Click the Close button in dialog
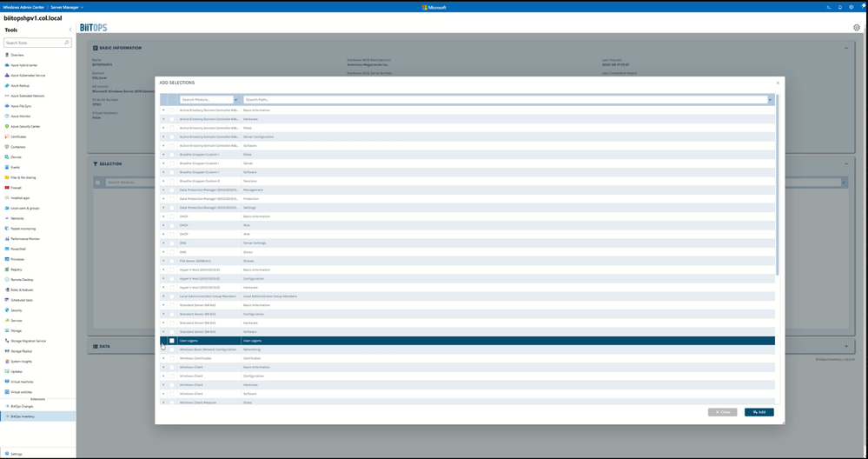Image resolution: width=868 pixels, height=459 pixels. click(722, 412)
